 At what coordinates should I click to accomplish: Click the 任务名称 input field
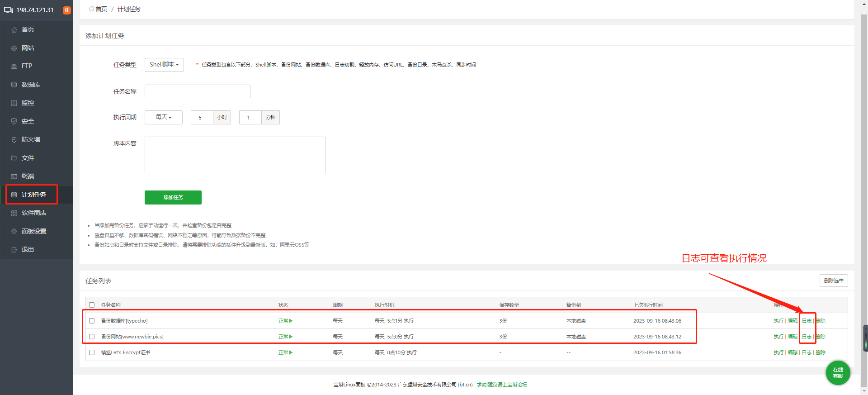point(198,91)
